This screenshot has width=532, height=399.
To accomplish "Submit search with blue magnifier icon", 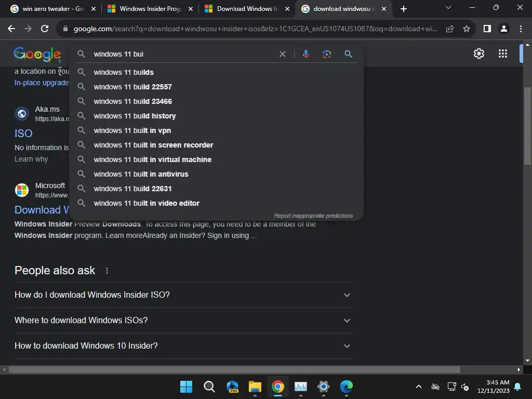I will (348, 54).
